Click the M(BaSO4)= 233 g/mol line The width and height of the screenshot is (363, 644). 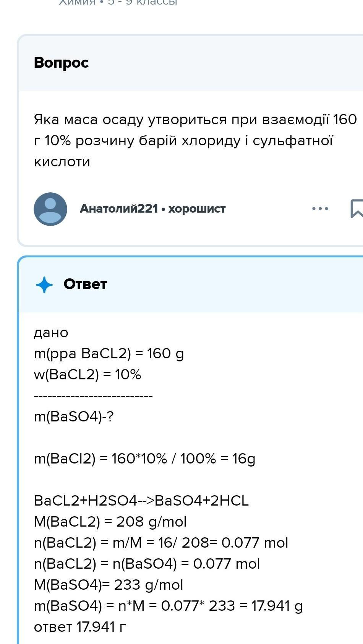point(109,585)
